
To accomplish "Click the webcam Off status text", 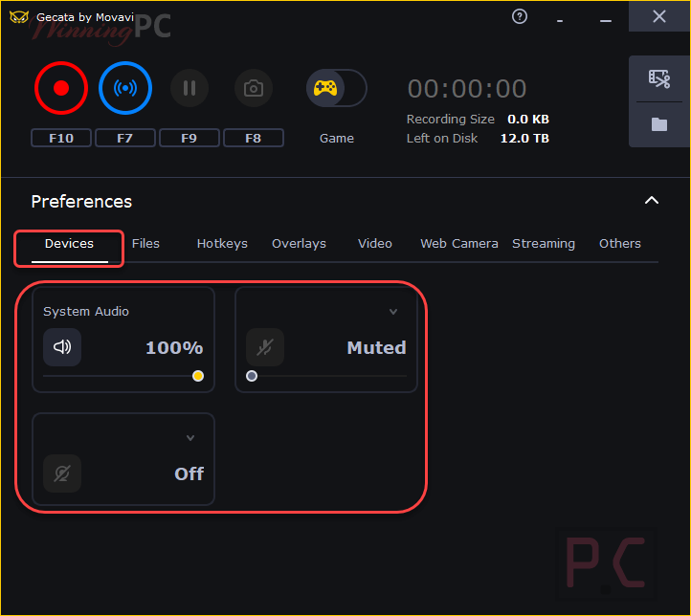I will click(189, 474).
